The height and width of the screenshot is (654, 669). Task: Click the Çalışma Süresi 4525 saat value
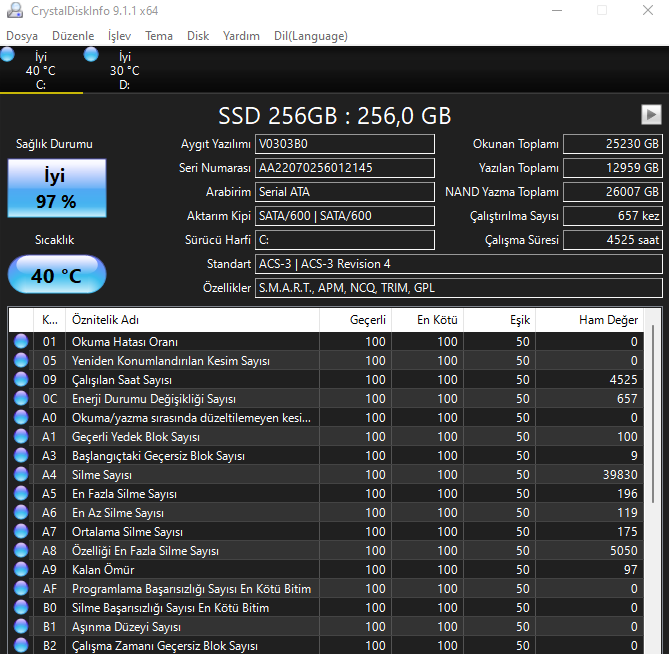[x=613, y=240]
